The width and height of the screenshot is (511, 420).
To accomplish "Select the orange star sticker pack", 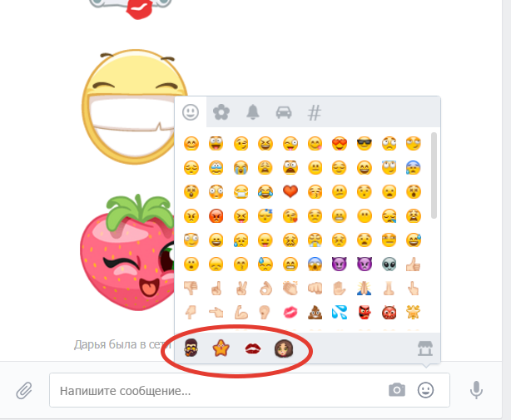I will [x=221, y=348].
